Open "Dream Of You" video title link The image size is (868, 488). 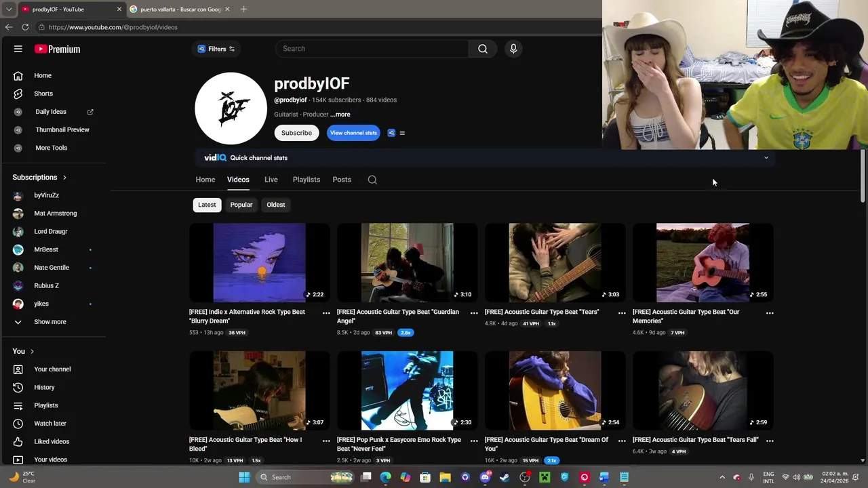pyautogui.click(x=547, y=444)
